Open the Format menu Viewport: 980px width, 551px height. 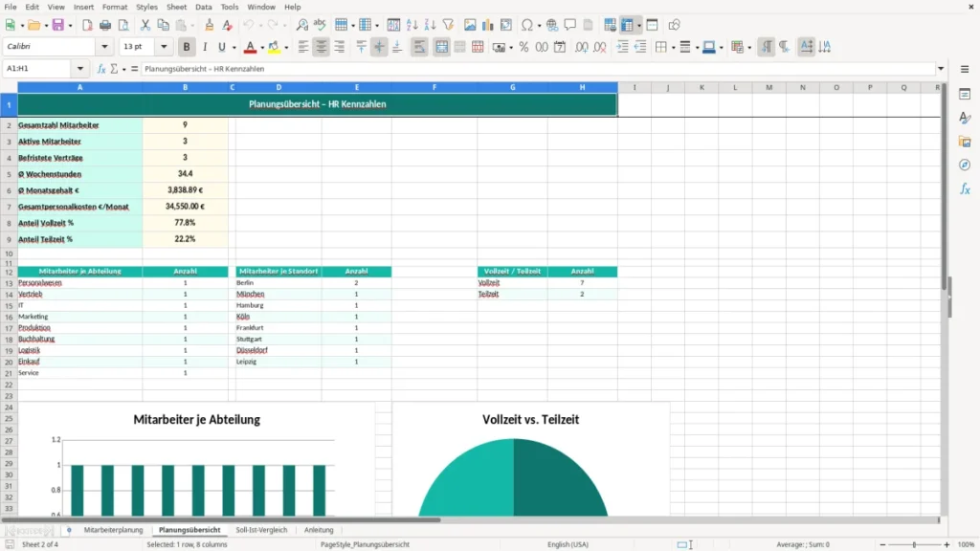tap(115, 7)
